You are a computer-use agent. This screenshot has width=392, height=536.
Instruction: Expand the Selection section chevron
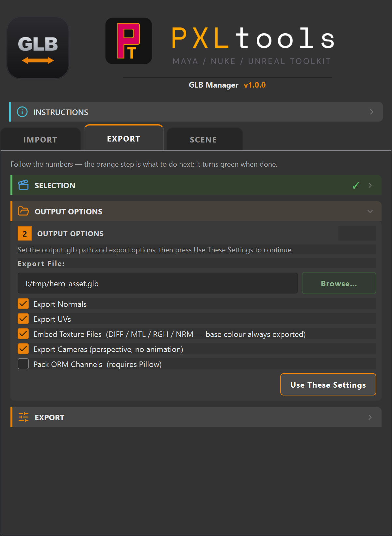coord(370,185)
